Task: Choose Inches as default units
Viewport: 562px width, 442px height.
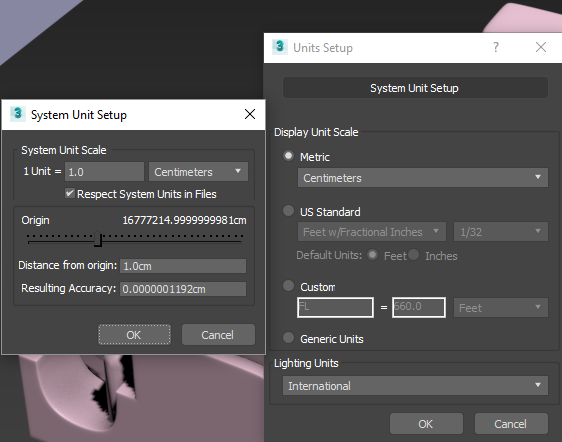Action: (414, 255)
